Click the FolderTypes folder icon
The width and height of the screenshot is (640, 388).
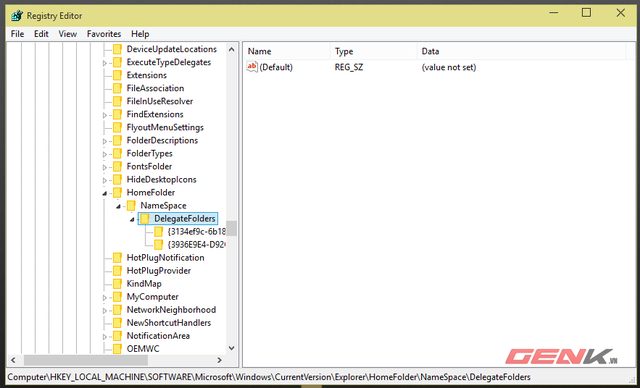click(118, 154)
